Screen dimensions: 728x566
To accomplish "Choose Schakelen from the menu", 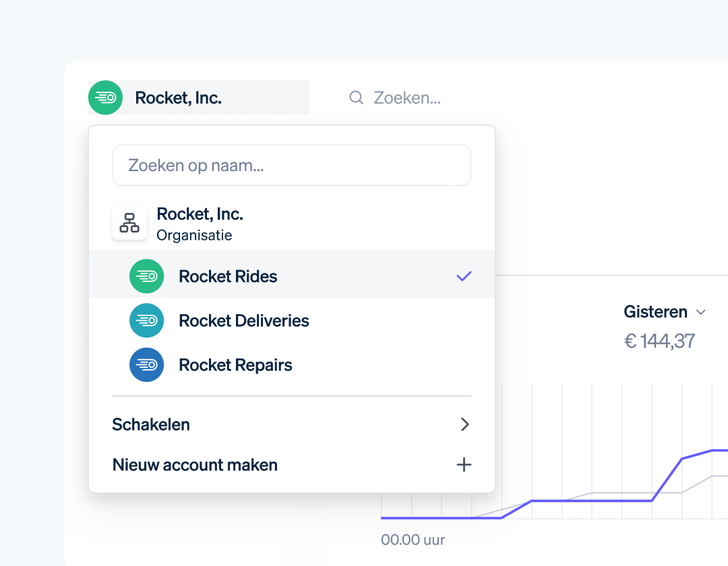I will tap(151, 425).
